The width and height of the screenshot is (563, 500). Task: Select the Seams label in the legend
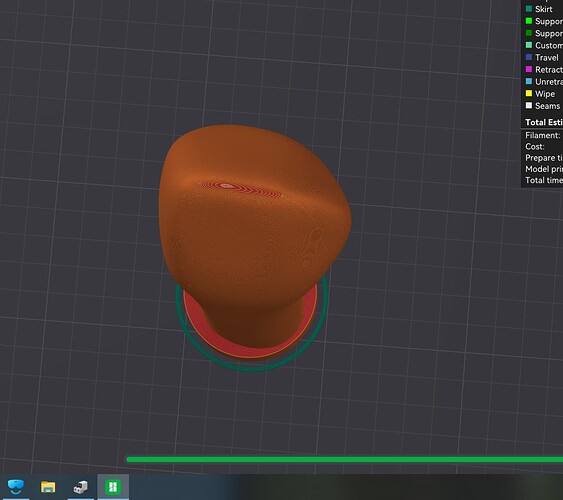(548, 106)
